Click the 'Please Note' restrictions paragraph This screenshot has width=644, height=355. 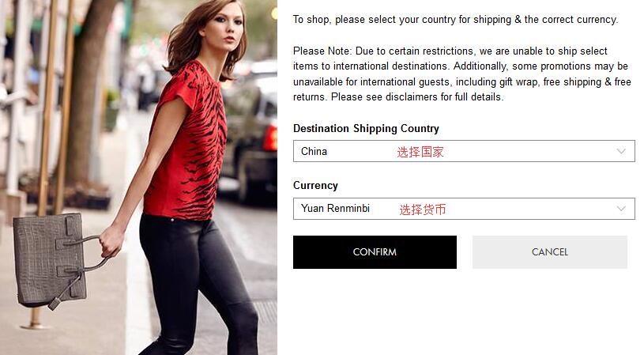click(x=462, y=74)
